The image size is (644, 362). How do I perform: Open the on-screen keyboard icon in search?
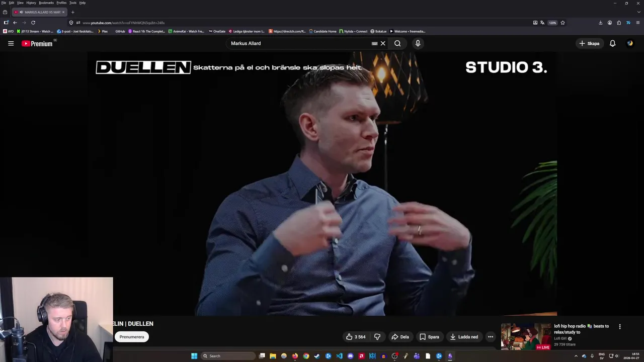374,43
